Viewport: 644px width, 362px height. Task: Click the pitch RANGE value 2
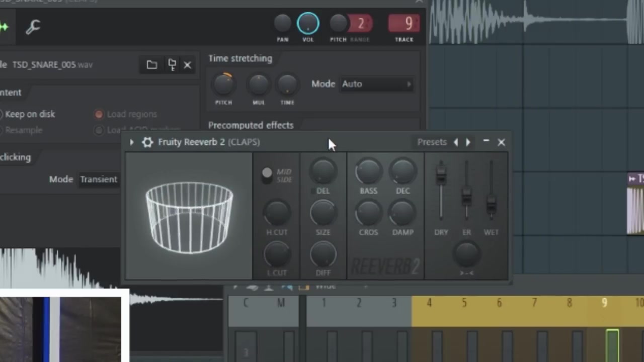pyautogui.click(x=361, y=24)
